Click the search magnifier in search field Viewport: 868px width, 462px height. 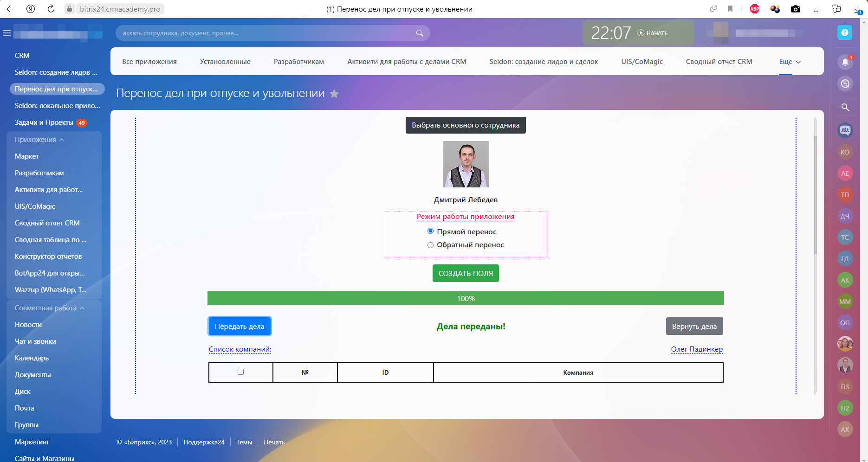pos(420,33)
